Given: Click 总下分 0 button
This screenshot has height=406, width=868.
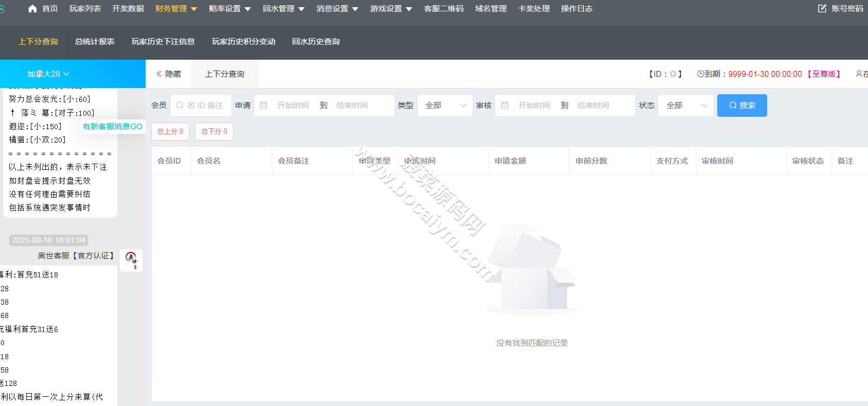Looking at the screenshot, I should point(215,131).
